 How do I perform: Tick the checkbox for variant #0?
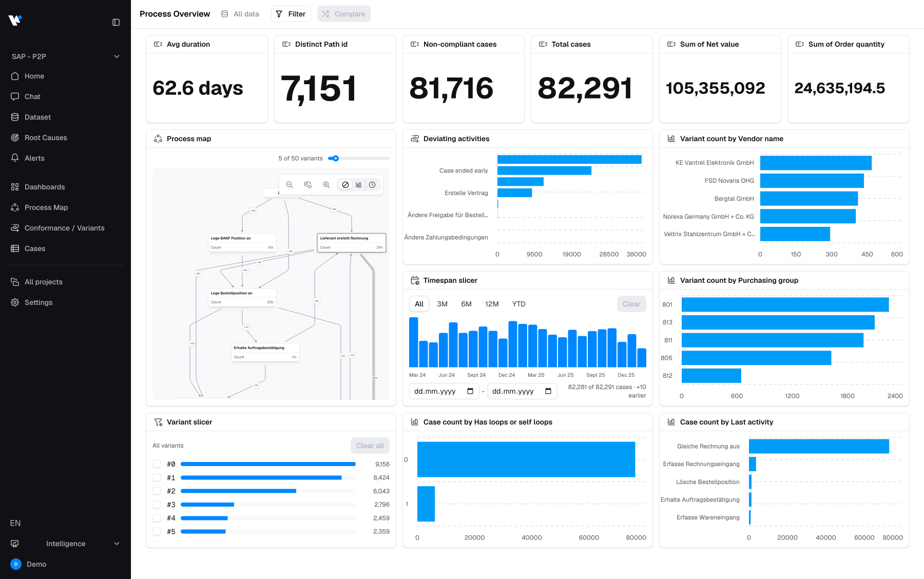(157, 464)
